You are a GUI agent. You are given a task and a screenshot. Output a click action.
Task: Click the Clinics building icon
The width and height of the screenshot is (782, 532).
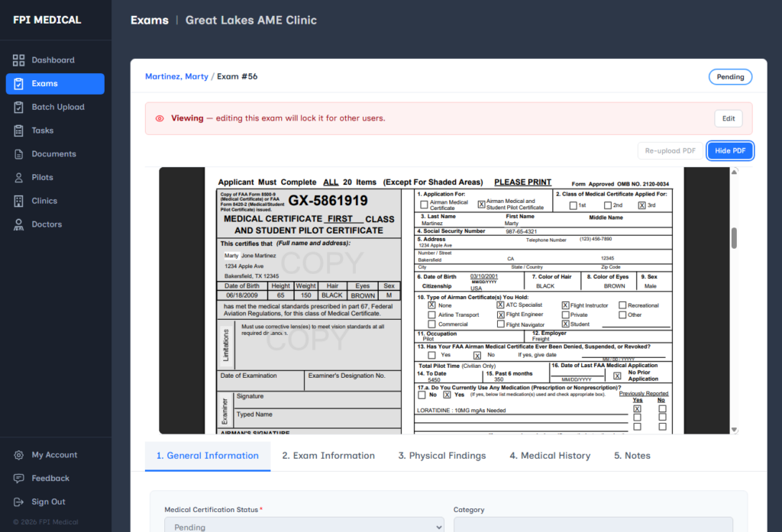(x=18, y=201)
